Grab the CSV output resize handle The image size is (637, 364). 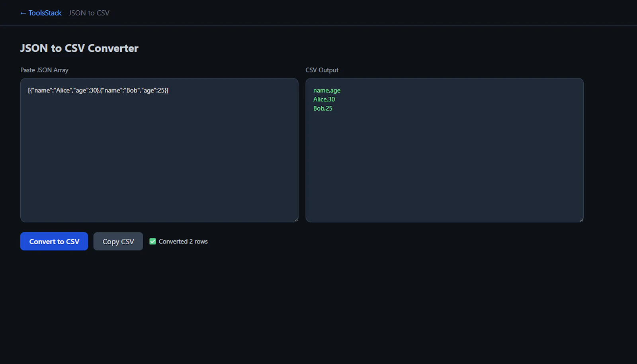tap(581, 220)
